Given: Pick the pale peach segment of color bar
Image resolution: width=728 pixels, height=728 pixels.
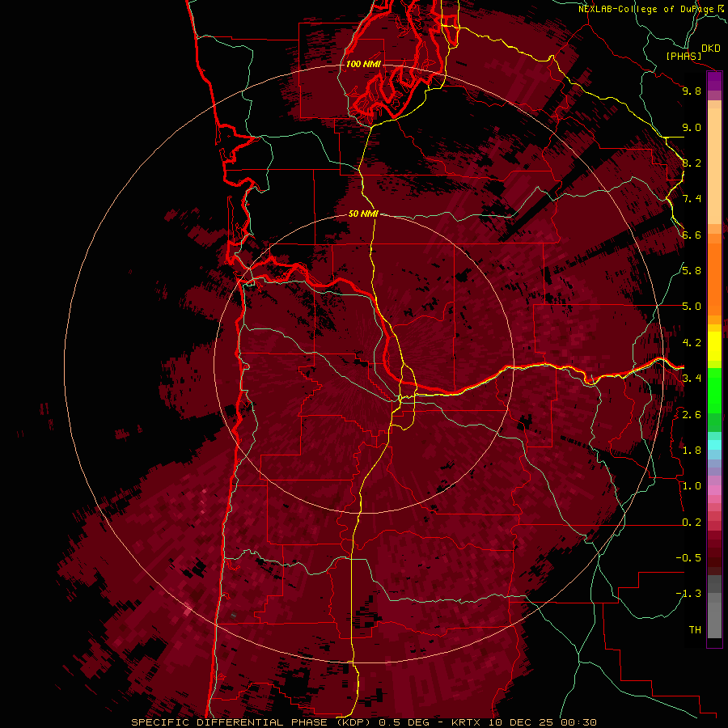Looking at the screenshot, I should pyautogui.click(x=714, y=166).
